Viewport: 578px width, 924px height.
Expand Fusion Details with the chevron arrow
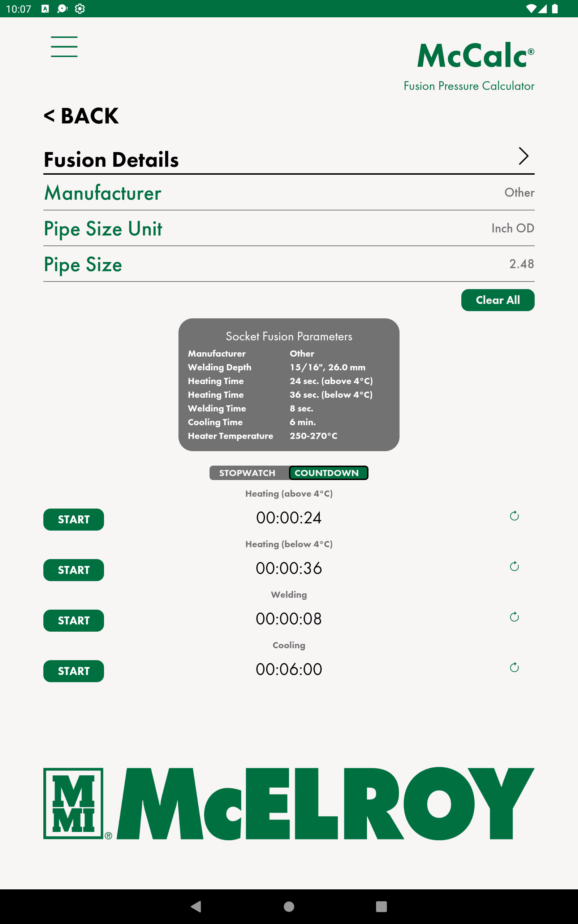(523, 156)
